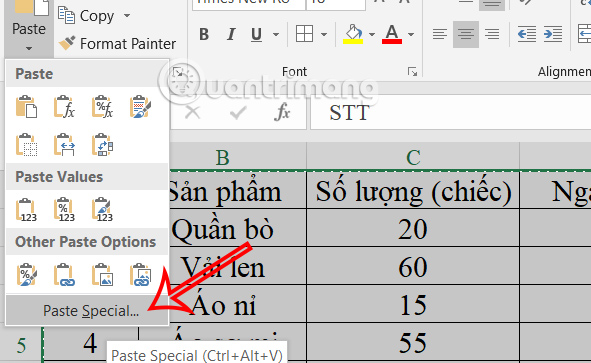
Task: Paste Values & Number Formatting icon
Action: click(x=64, y=210)
